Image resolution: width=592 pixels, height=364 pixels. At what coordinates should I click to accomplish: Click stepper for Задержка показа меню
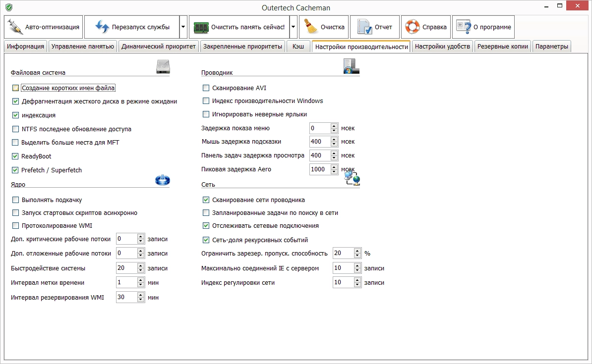(x=334, y=128)
